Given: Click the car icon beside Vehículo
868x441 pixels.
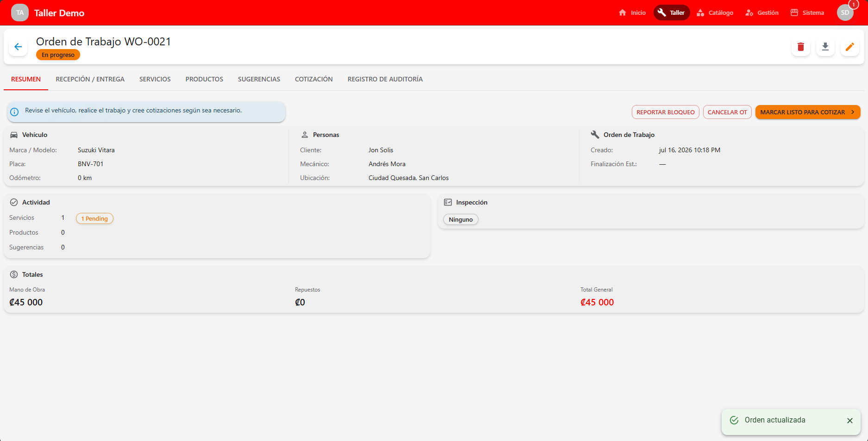Looking at the screenshot, I should pyautogui.click(x=14, y=135).
